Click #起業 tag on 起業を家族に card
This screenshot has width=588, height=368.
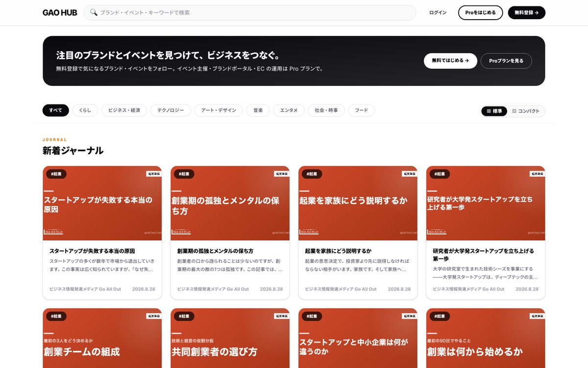[x=312, y=174]
